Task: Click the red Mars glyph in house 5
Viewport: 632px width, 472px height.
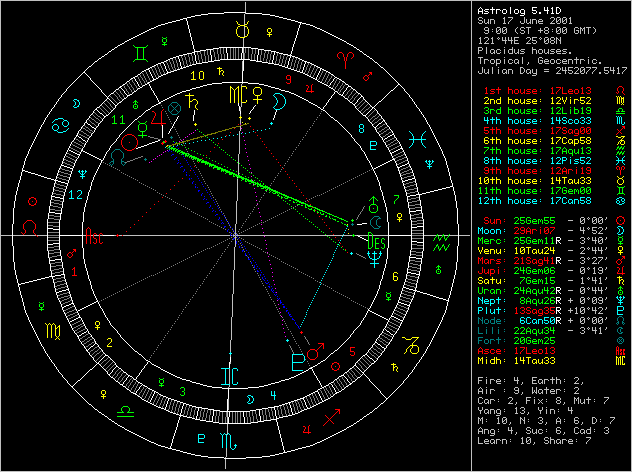Action: (x=318, y=350)
